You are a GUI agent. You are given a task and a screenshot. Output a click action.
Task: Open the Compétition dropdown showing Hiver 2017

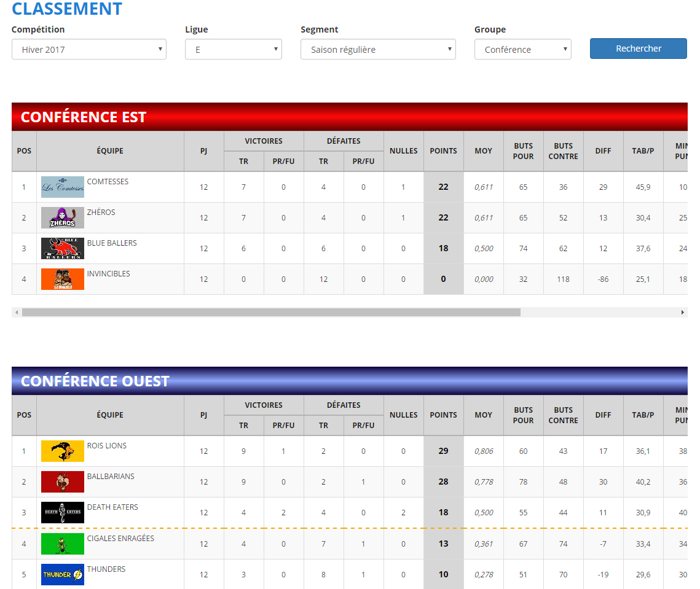coord(89,50)
